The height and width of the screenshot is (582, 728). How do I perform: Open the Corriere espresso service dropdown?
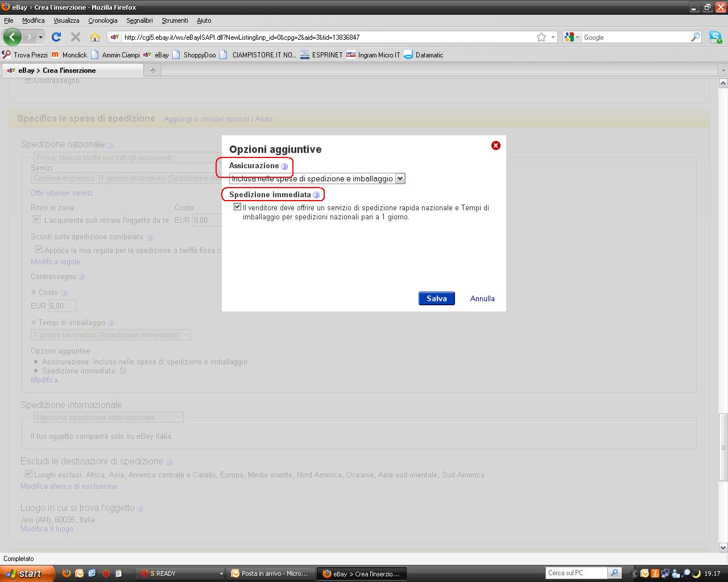point(127,178)
